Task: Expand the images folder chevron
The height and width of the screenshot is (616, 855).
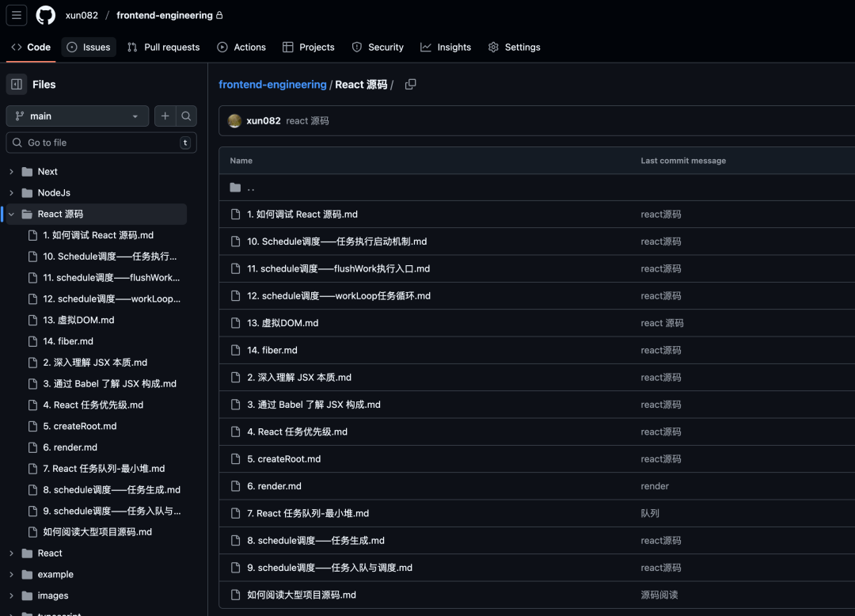Action: click(x=11, y=596)
